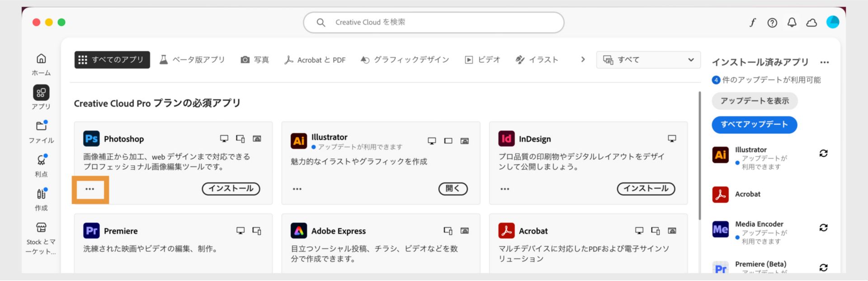Install Photoshop with インストール button
Image resolution: width=868 pixels, height=281 pixels.
tap(231, 189)
